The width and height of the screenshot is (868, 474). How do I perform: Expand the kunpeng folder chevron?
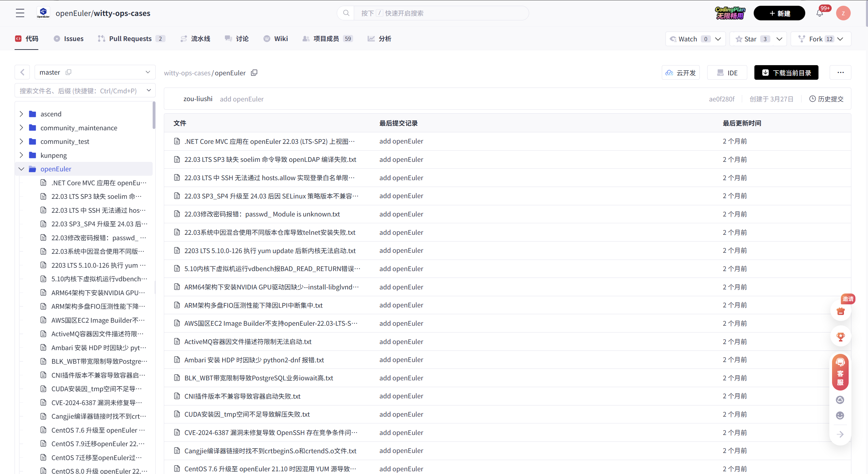[21, 155]
